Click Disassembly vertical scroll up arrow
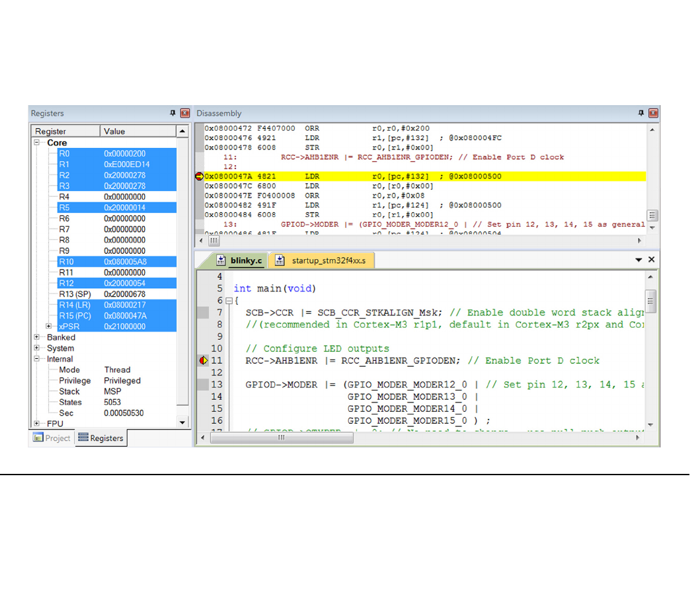Screen dimensions: 700x612 tap(652, 130)
